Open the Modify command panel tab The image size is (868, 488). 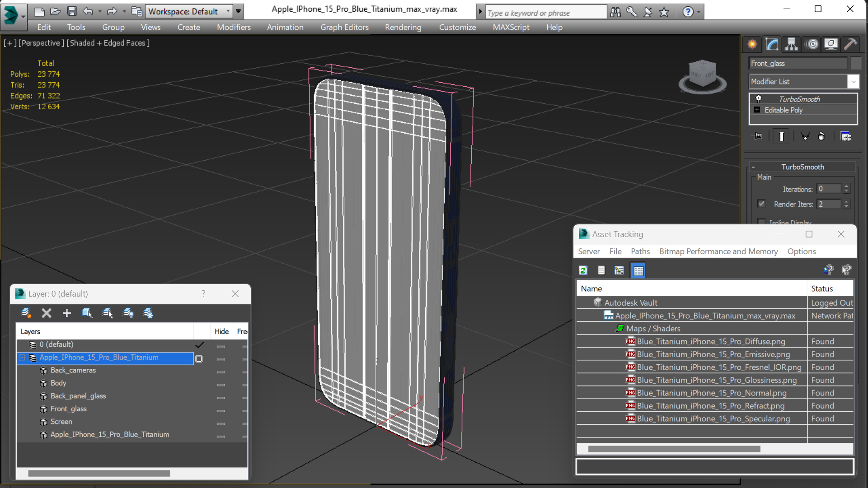coord(772,44)
